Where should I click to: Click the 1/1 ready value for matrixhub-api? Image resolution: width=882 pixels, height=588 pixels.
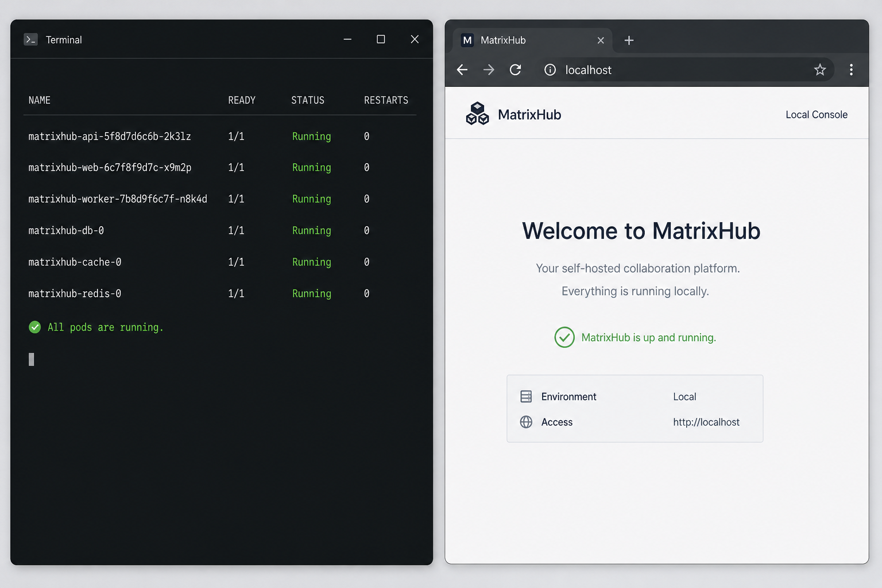(x=236, y=137)
